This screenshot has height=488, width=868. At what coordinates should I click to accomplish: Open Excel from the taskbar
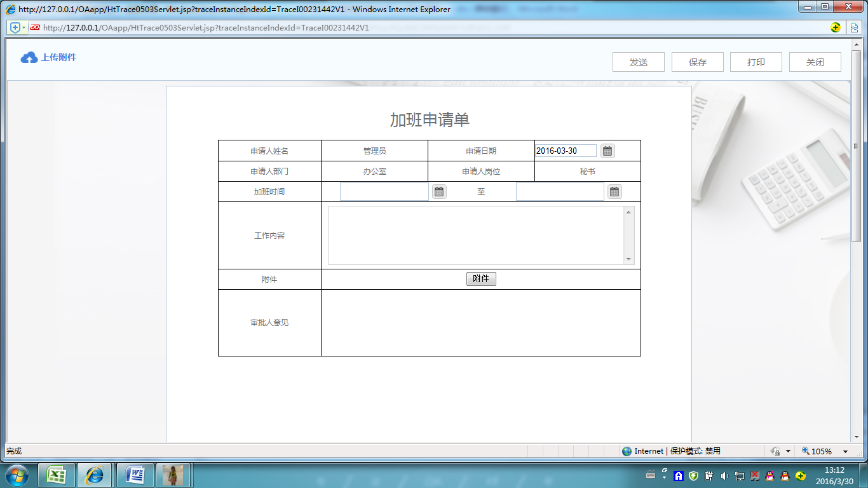pos(55,475)
